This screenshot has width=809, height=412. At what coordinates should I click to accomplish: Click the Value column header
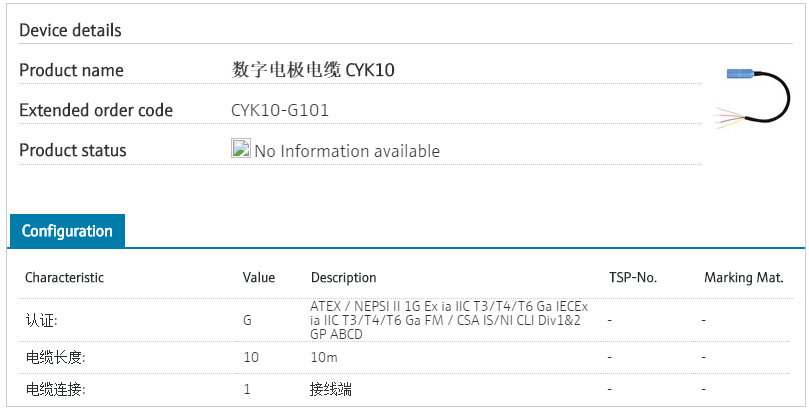(x=259, y=277)
